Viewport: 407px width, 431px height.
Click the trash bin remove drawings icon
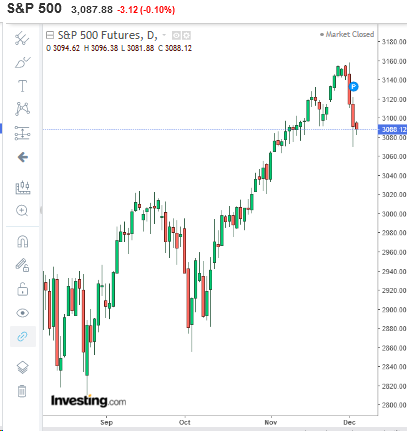click(x=22, y=391)
